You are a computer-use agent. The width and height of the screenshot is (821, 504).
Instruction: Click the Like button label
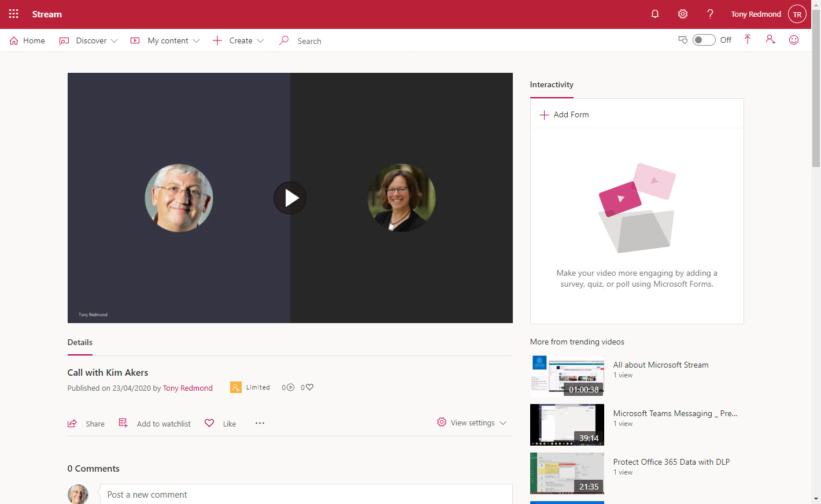230,424
